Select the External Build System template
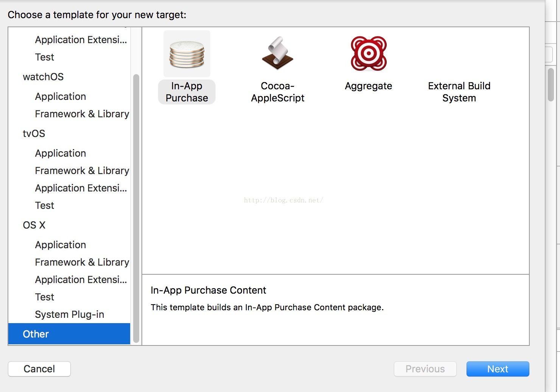This screenshot has width=560, height=392. [x=459, y=92]
